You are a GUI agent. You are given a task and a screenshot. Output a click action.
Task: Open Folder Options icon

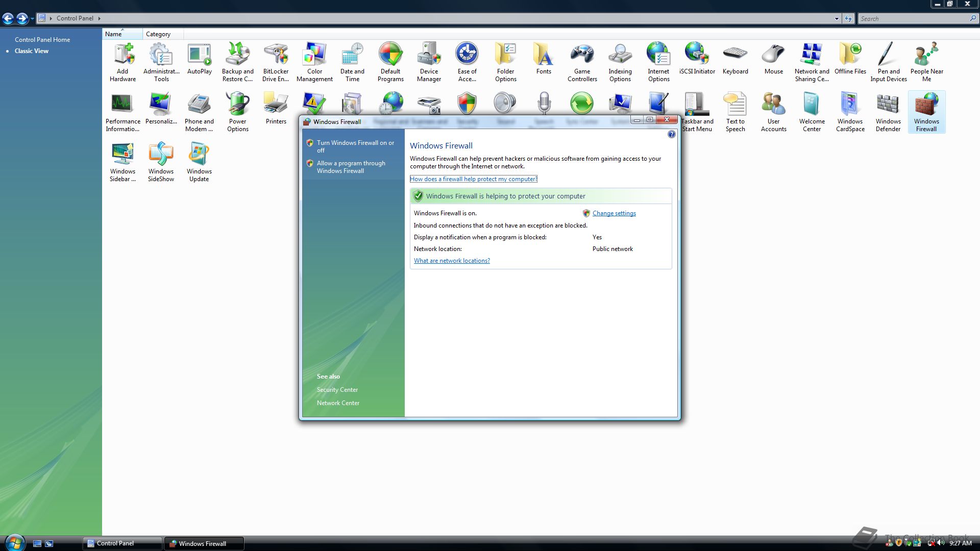pos(505,62)
